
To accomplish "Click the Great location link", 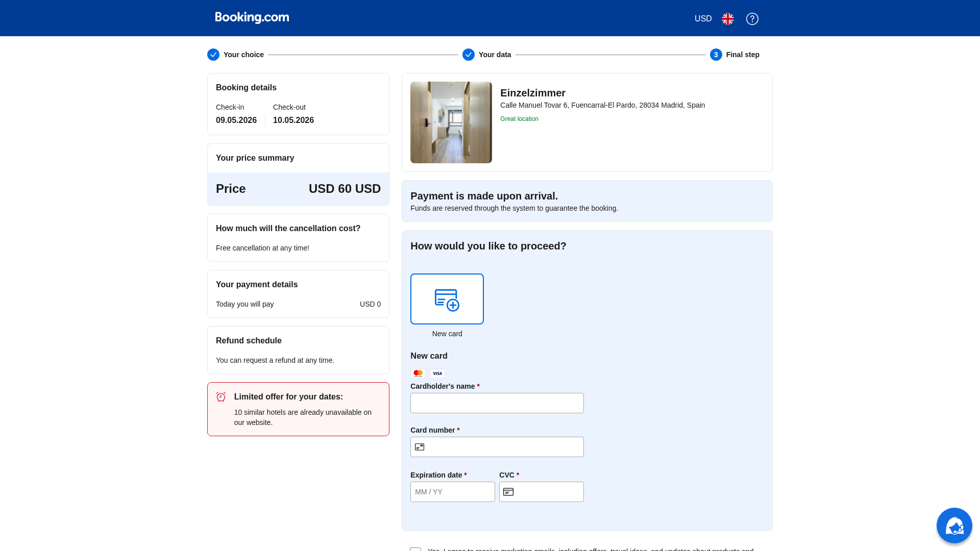I will point(519,118).
